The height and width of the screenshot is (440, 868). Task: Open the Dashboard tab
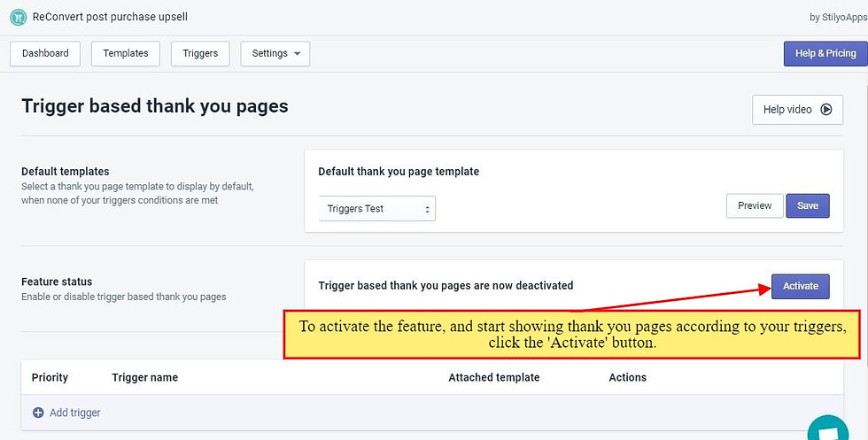[x=45, y=54]
